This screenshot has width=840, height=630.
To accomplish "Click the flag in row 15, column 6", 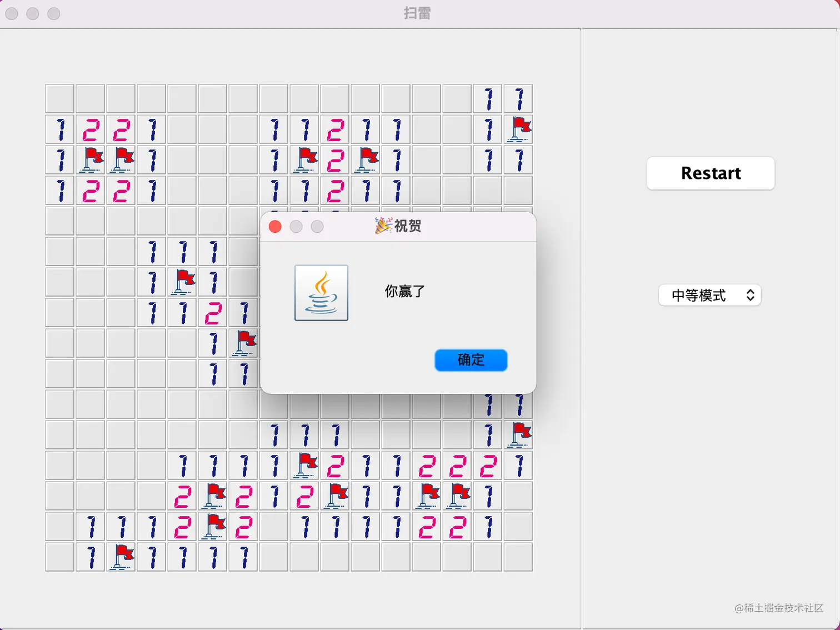I will [x=213, y=527].
